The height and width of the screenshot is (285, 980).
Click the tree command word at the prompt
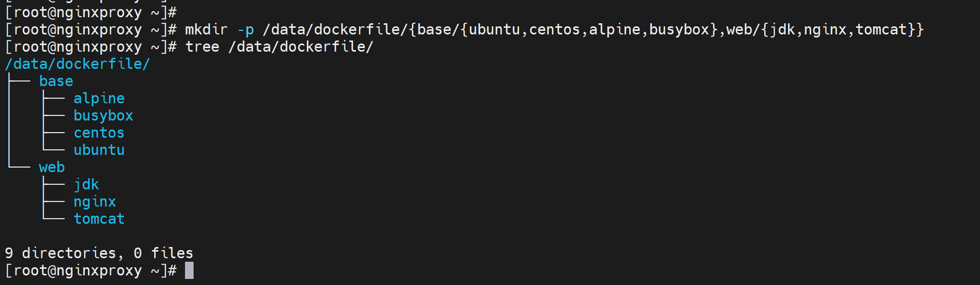click(202, 47)
